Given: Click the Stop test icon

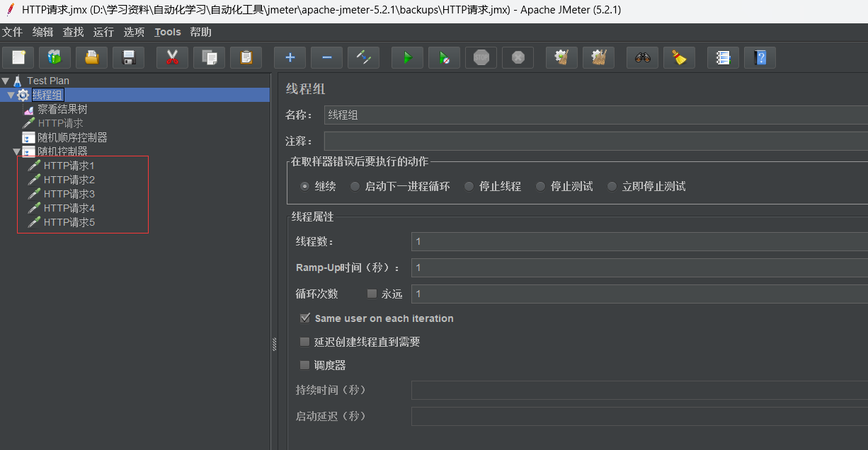Looking at the screenshot, I should point(481,57).
